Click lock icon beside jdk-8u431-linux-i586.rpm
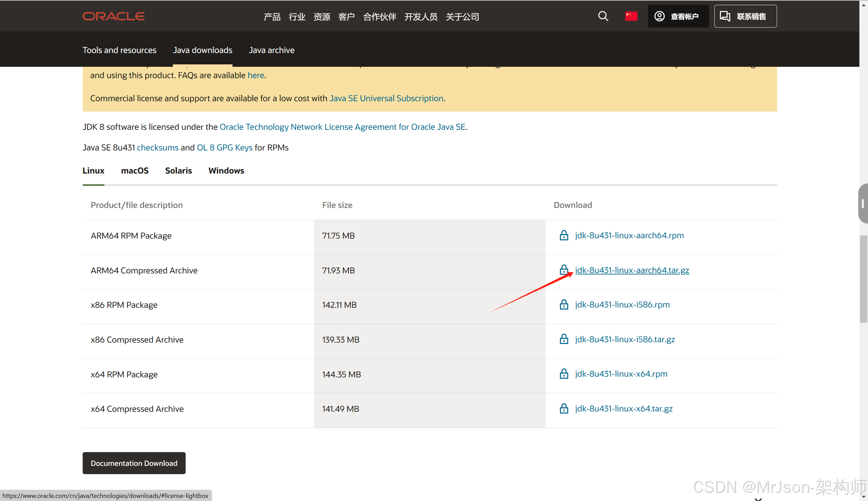Image resolution: width=868 pixels, height=501 pixels. (564, 305)
